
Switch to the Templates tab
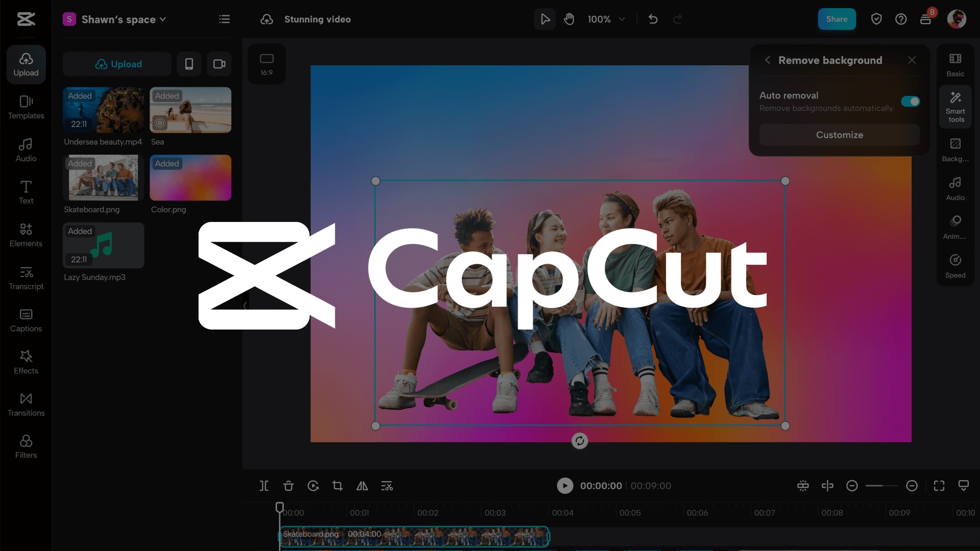click(x=26, y=107)
